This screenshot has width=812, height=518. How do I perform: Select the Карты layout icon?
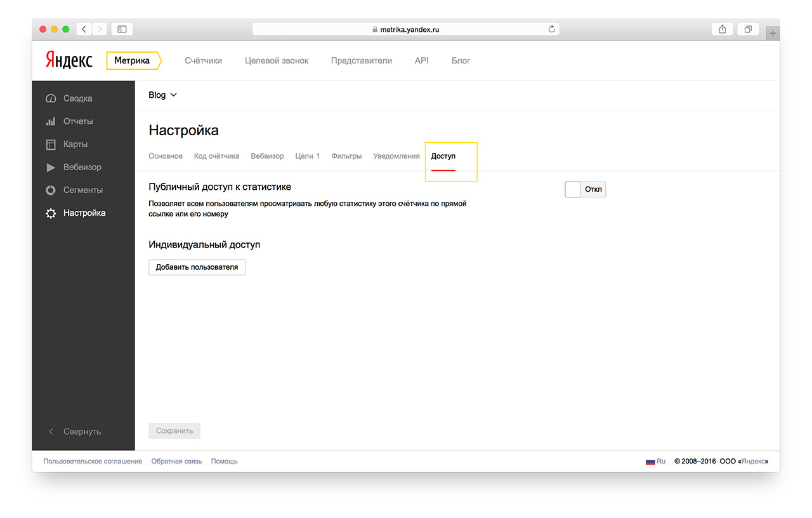click(51, 145)
